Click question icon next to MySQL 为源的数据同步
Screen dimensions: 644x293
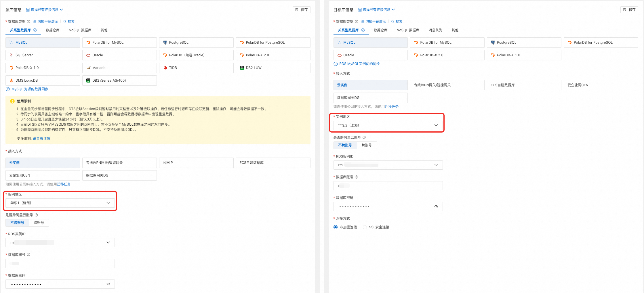click(x=8, y=89)
